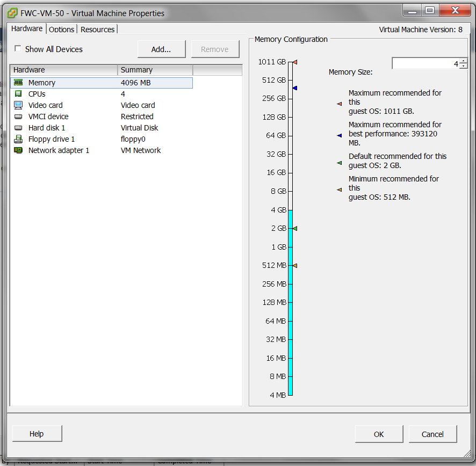Increase memory size with the up spinner arrow
Image resolution: width=476 pixels, height=466 pixels.
(464, 61)
